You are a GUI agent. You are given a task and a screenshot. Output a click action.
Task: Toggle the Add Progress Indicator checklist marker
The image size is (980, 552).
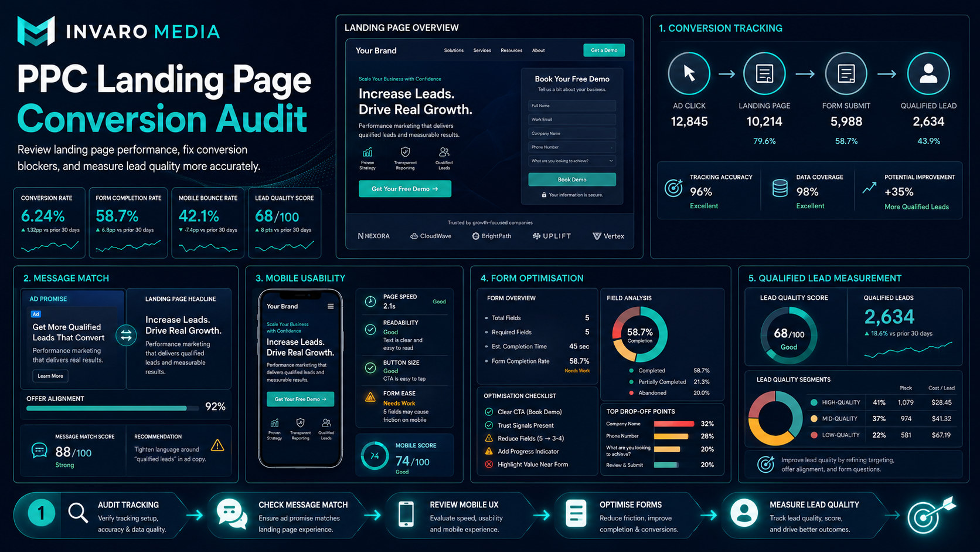click(x=489, y=451)
